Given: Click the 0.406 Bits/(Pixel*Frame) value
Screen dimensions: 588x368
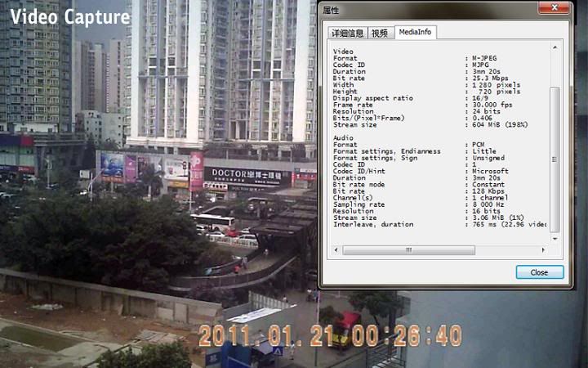Looking at the screenshot, I should [x=483, y=118].
